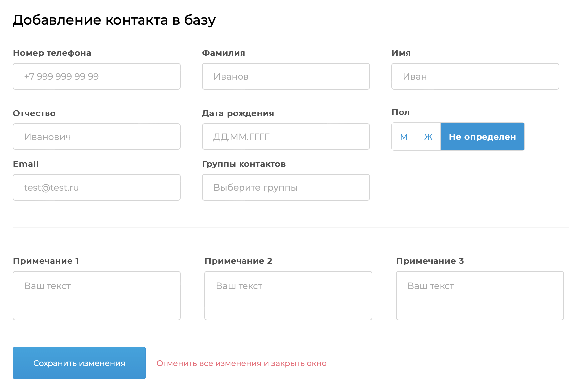Expand the Группы контактов selector

286,187
